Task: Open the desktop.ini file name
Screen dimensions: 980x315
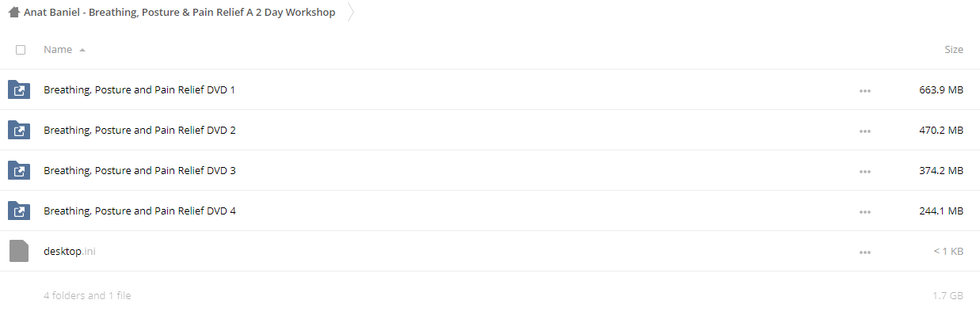Action: tap(70, 251)
